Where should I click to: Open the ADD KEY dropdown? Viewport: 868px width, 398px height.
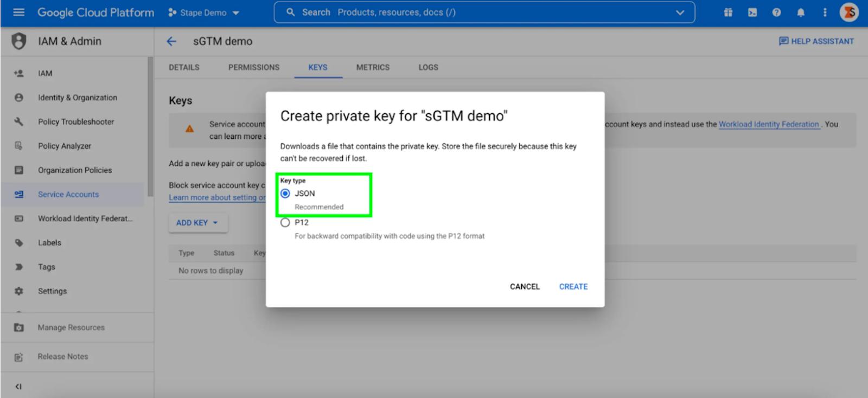[x=198, y=223]
